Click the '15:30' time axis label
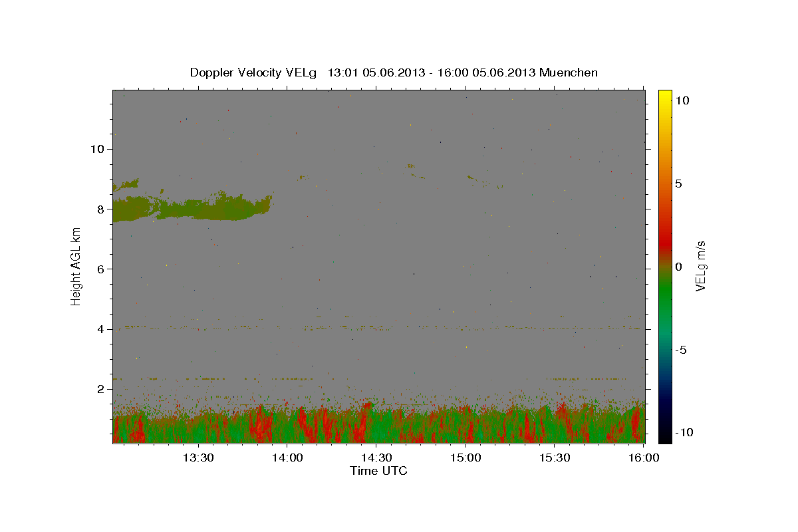Screen dimensions: 798x532 coord(555,458)
